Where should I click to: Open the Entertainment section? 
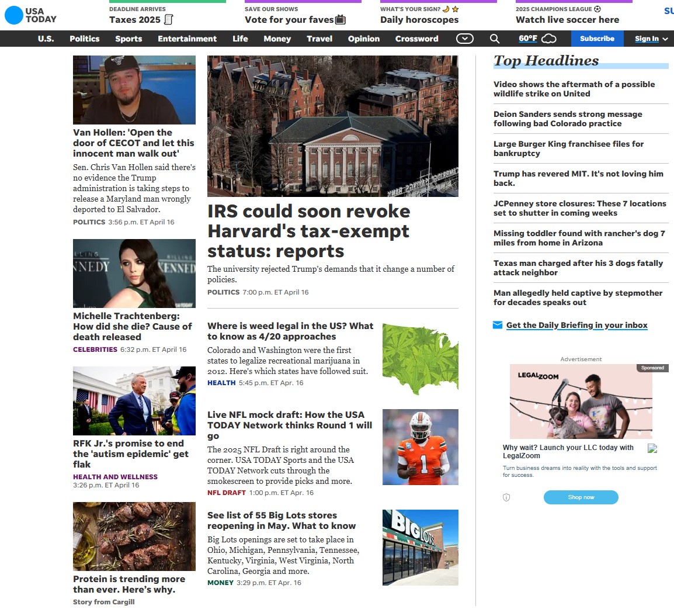click(x=187, y=39)
